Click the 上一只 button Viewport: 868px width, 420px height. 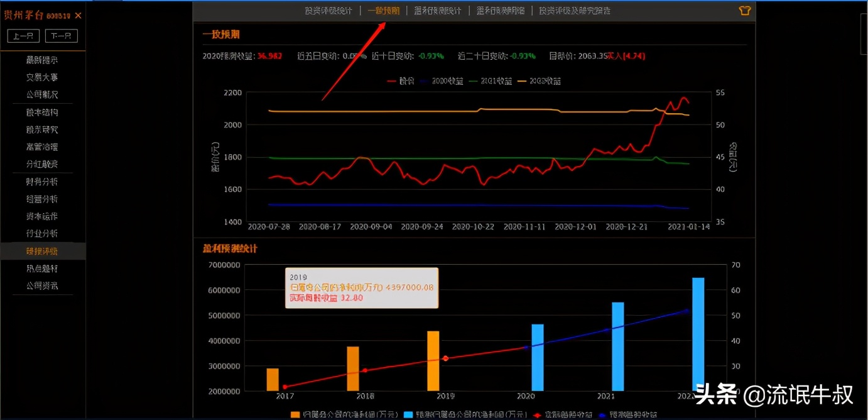(23, 36)
